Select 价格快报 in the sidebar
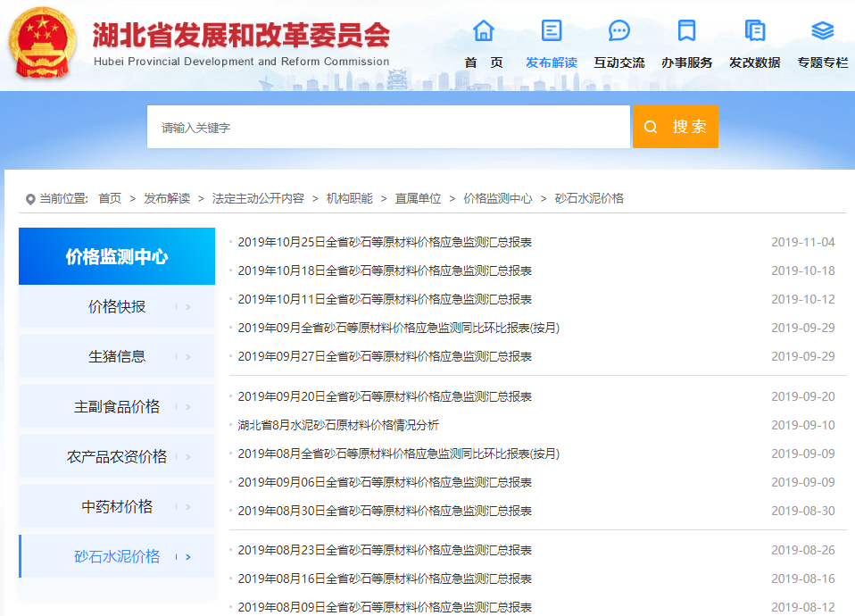 [x=117, y=306]
